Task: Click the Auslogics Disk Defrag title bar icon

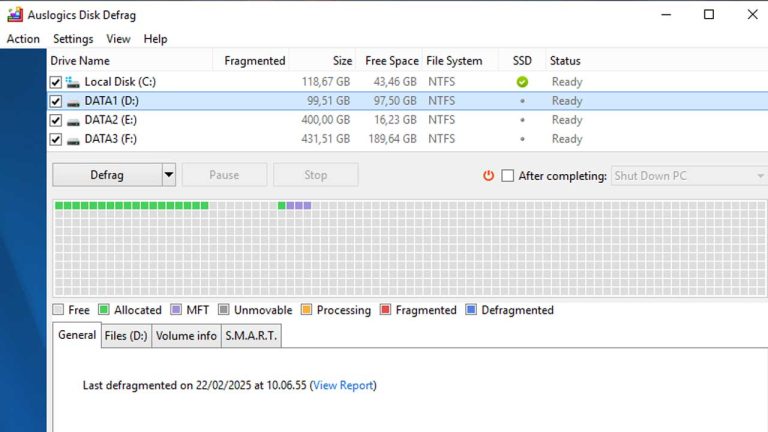Action: 14,15
